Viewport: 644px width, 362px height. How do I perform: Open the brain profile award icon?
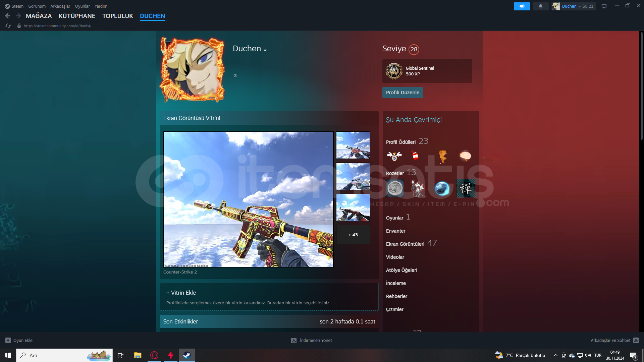pyautogui.click(x=465, y=156)
